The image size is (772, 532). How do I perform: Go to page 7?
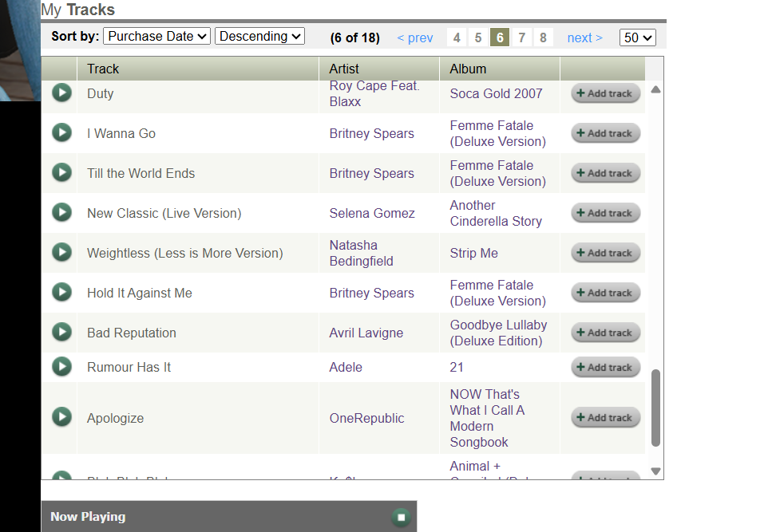coord(521,37)
